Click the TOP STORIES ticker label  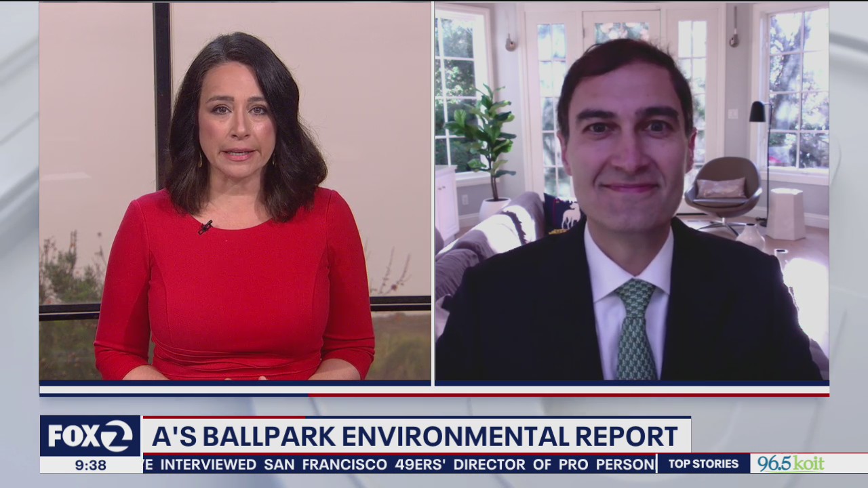[703, 464]
